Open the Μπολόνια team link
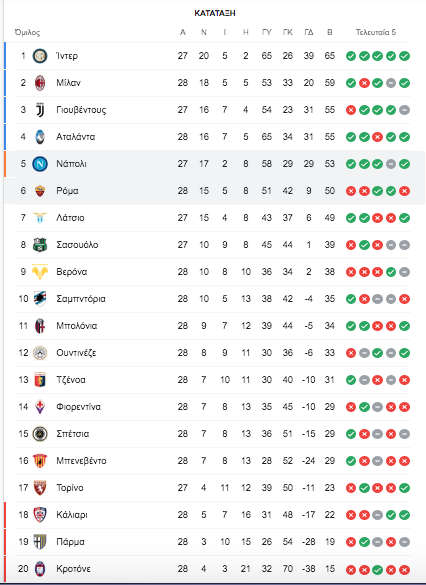This screenshot has width=426, height=585. coord(76,326)
